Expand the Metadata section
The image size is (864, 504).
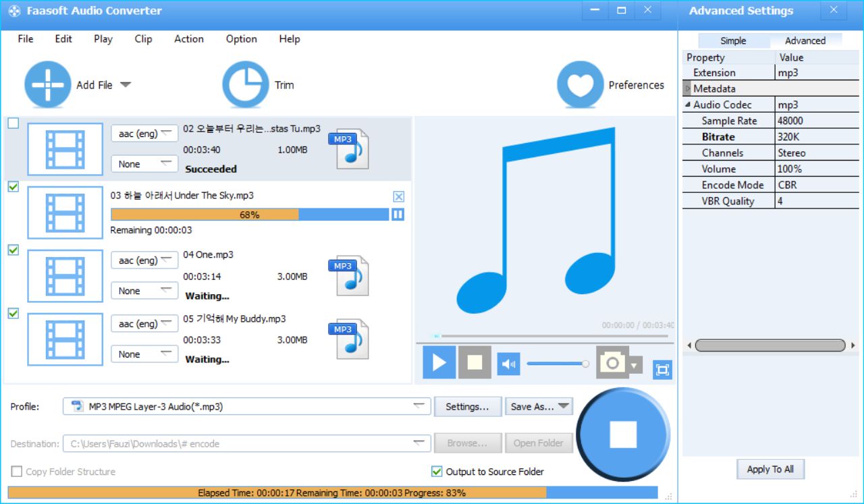pos(688,88)
